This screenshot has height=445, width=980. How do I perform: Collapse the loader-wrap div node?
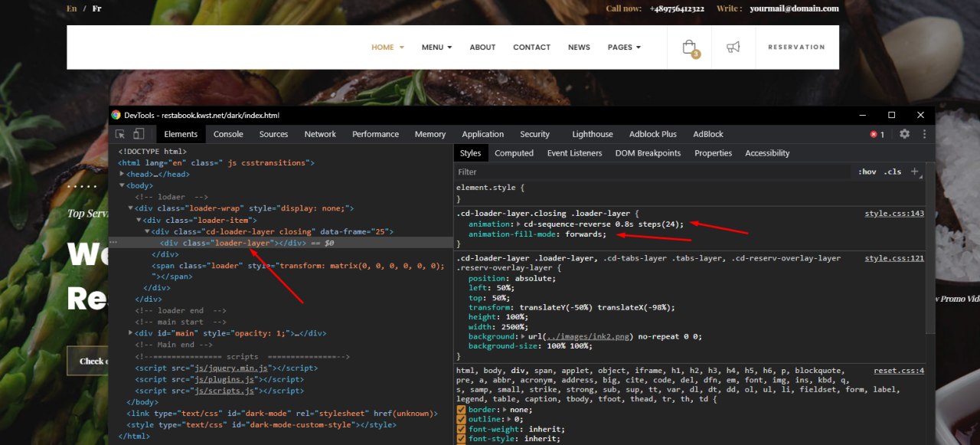(x=131, y=208)
